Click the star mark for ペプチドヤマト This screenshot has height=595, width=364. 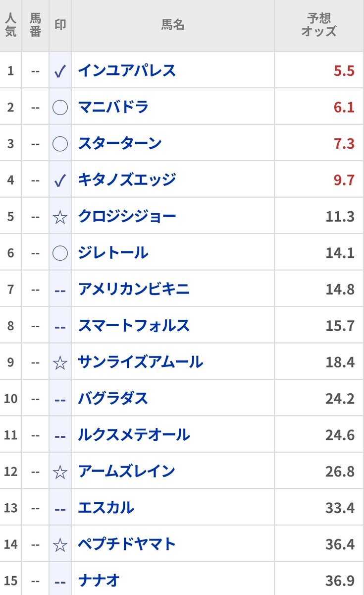(x=60, y=544)
